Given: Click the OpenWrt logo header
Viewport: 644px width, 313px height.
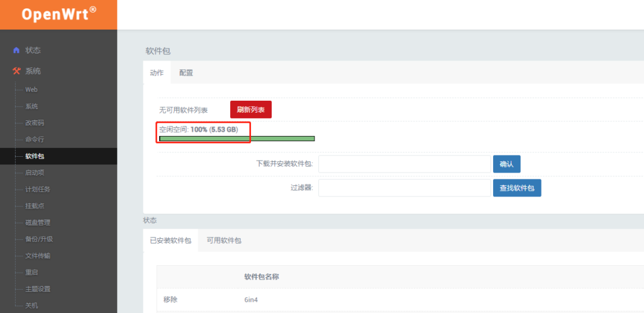Looking at the screenshot, I should (58, 14).
